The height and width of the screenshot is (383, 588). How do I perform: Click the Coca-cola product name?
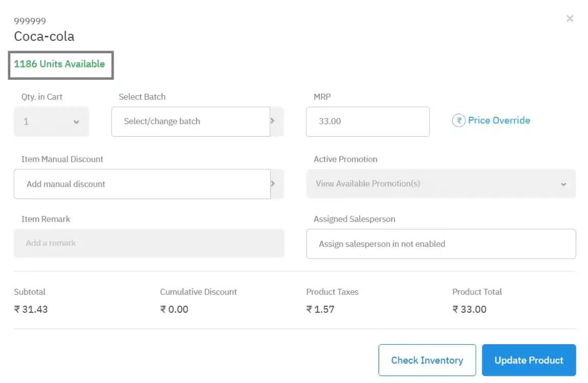(x=44, y=36)
